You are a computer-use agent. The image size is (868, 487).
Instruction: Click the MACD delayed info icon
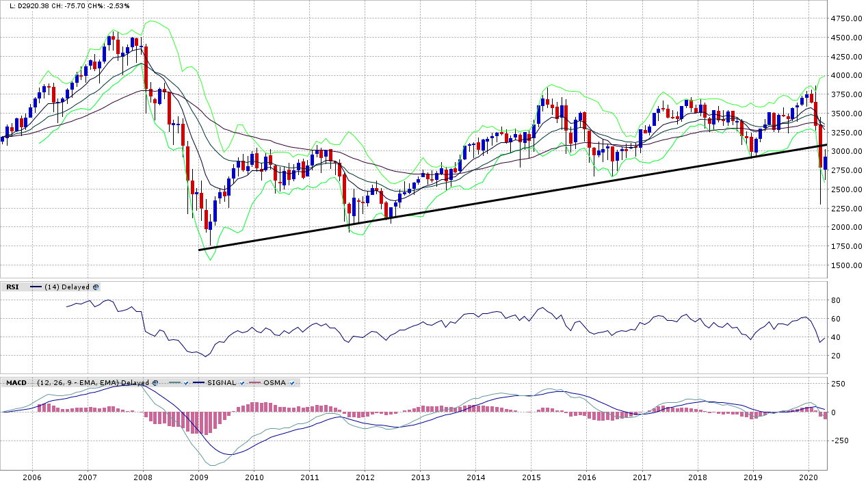155,383
